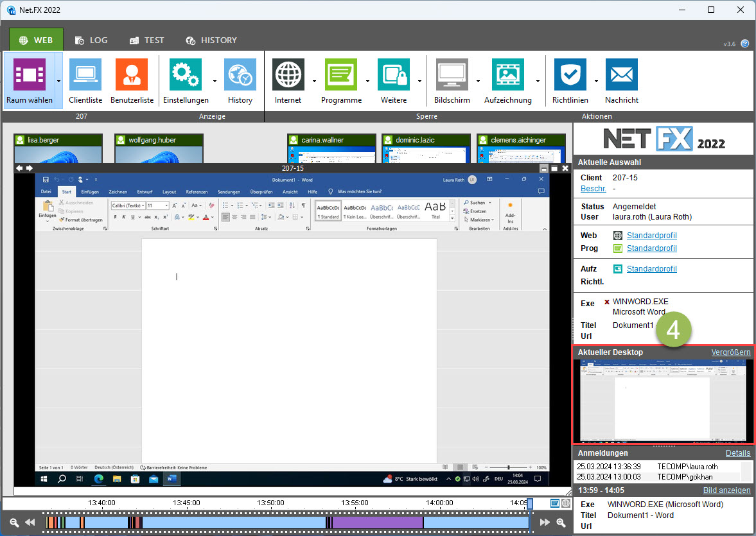The image size is (756, 536).
Task: Click the Edge icon in remote taskbar
Action: (99, 479)
